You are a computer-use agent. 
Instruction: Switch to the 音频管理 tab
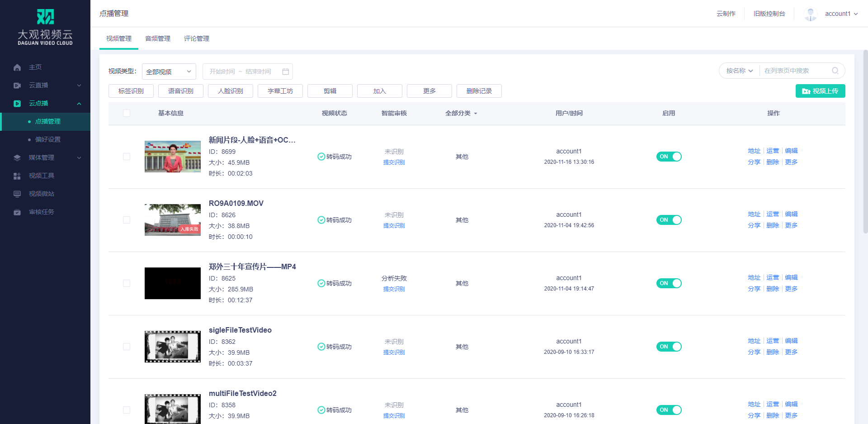(157, 38)
